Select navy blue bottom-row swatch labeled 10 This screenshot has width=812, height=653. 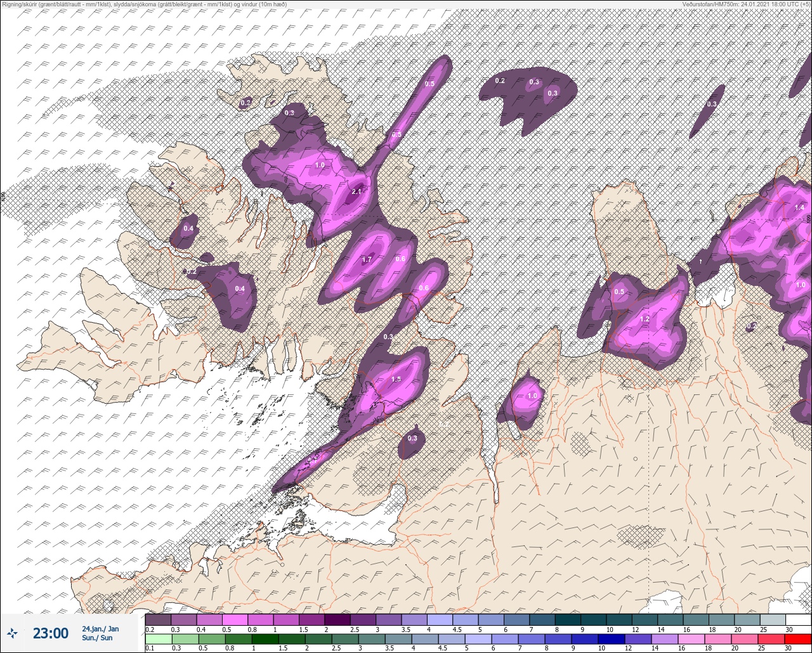pos(613,638)
